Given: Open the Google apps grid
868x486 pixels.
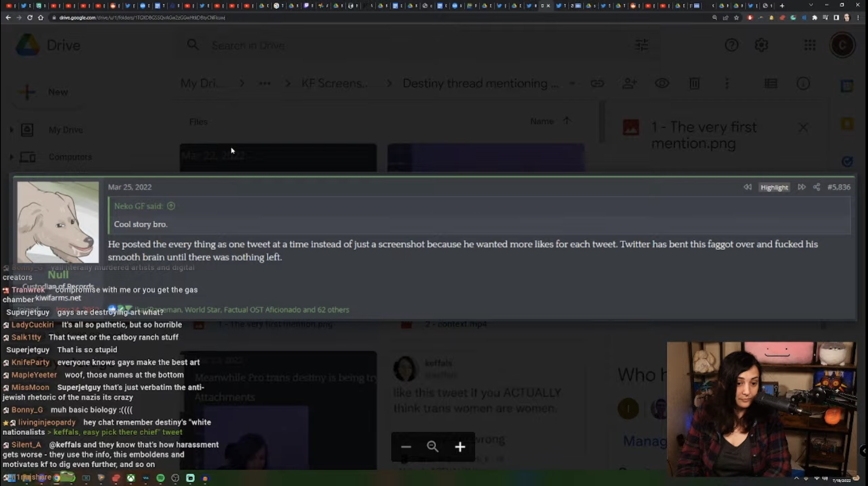Looking at the screenshot, I should (810, 45).
